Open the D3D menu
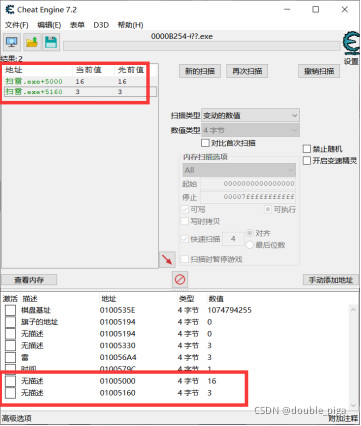This screenshot has width=361, height=426. click(101, 25)
